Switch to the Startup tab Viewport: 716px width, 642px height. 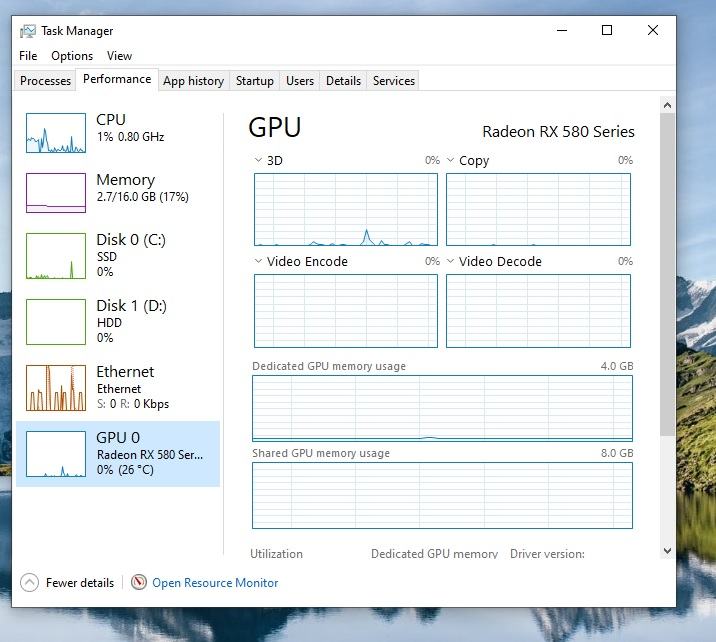point(255,81)
